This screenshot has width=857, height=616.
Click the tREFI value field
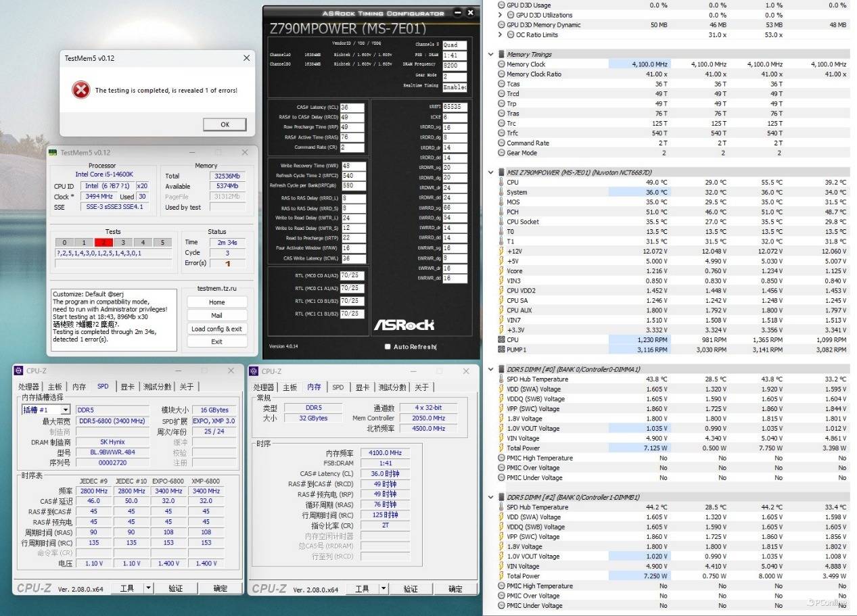click(x=455, y=107)
